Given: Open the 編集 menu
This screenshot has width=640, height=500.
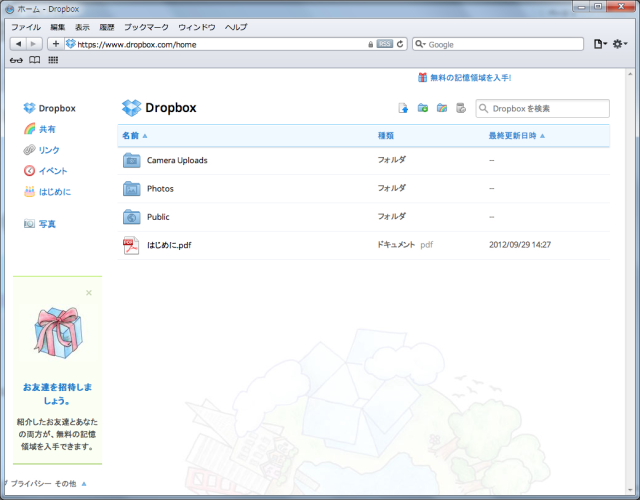Looking at the screenshot, I should tap(58, 27).
